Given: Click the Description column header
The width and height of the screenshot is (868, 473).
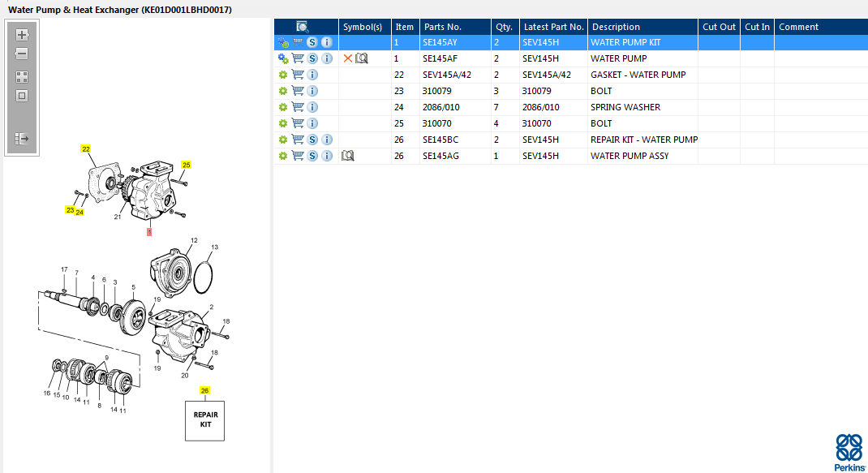Looking at the screenshot, I should tap(642, 27).
